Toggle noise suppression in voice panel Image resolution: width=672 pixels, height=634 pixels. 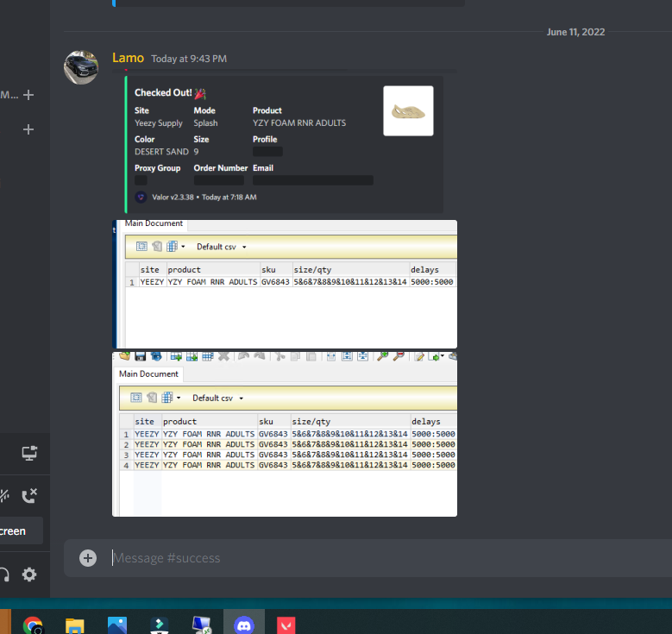click(x=4, y=495)
